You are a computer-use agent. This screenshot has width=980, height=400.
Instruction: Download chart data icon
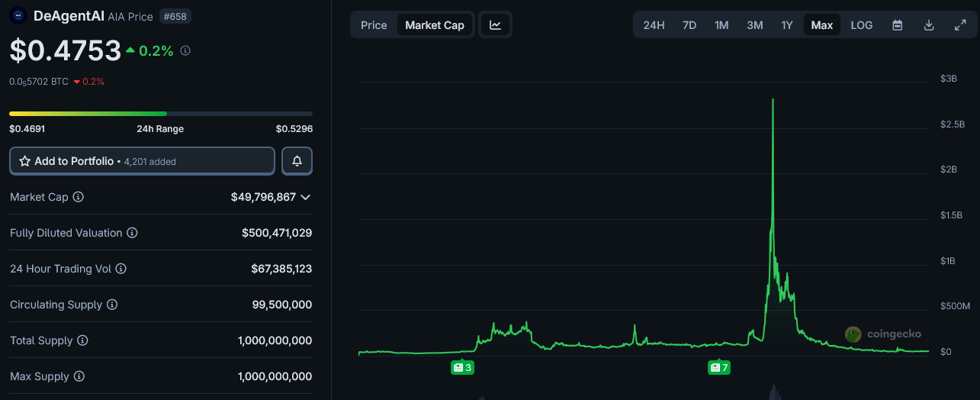click(929, 25)
